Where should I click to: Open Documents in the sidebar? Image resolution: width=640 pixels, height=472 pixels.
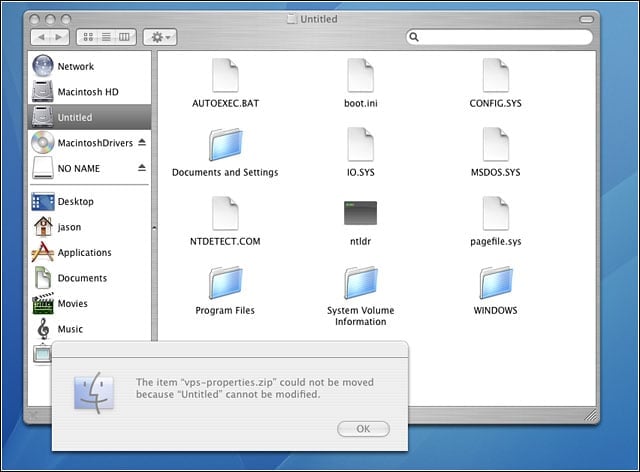[x=89, y=278]
